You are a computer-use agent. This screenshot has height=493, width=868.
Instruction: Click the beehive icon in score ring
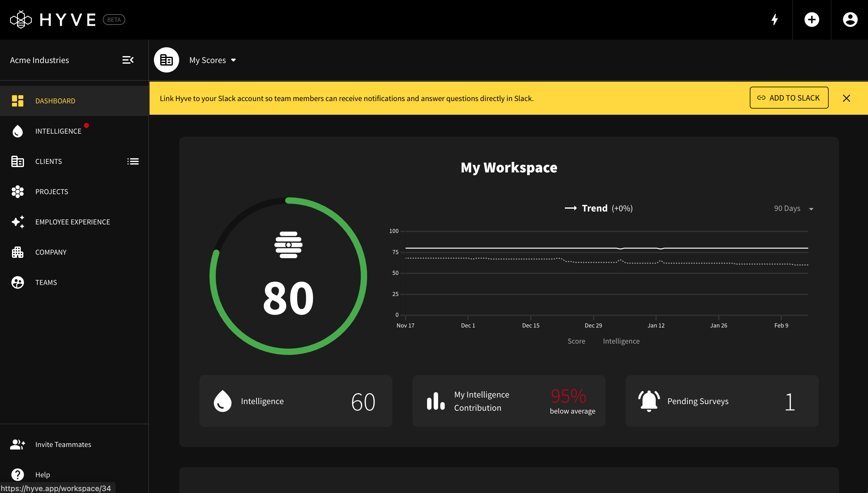[288, 245]
